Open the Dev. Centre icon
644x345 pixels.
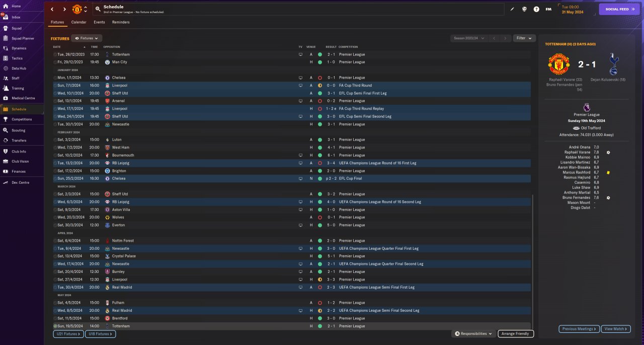(x=6, y=182)
